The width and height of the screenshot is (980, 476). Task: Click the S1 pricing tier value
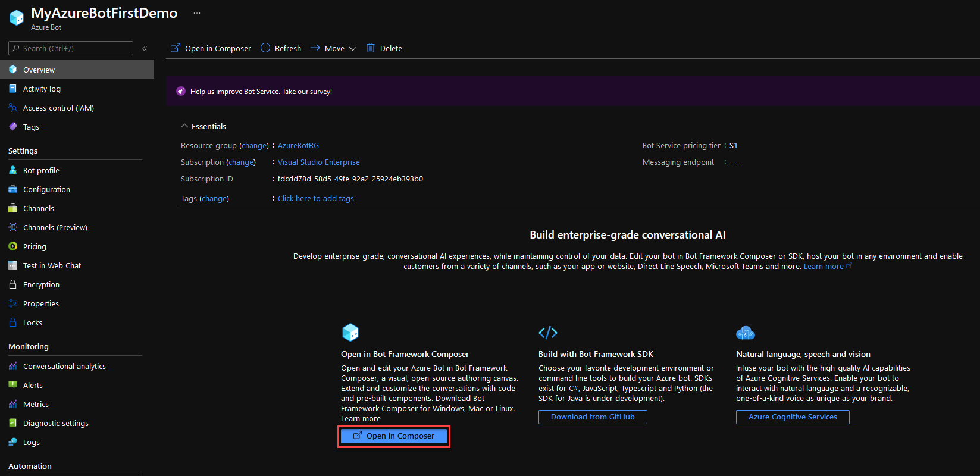(733, 145)
